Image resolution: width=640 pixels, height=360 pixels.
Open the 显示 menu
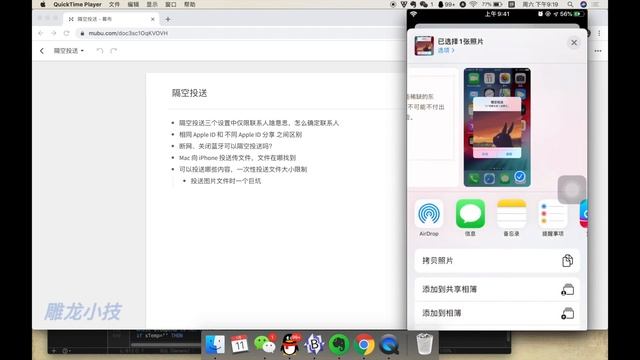tap(152, 4)
